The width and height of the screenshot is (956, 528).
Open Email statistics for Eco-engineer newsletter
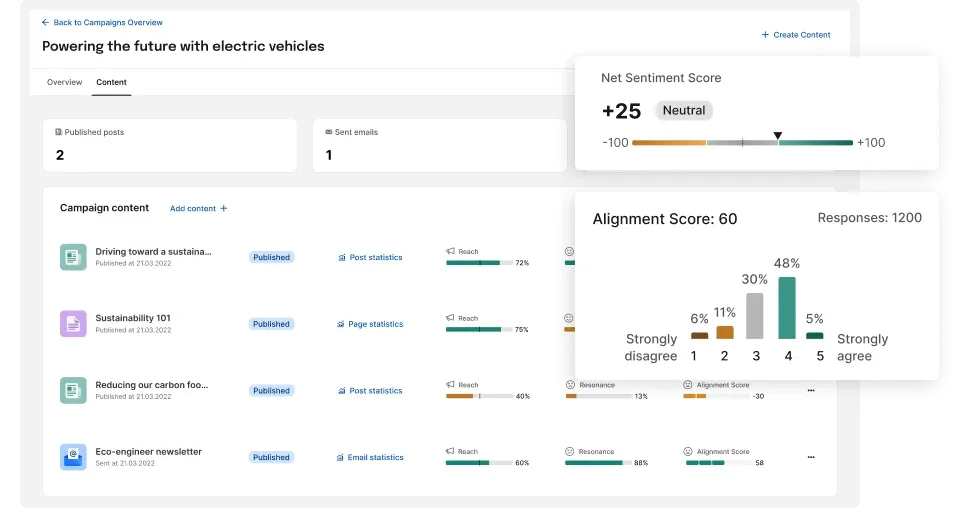[x=369, y=457]
